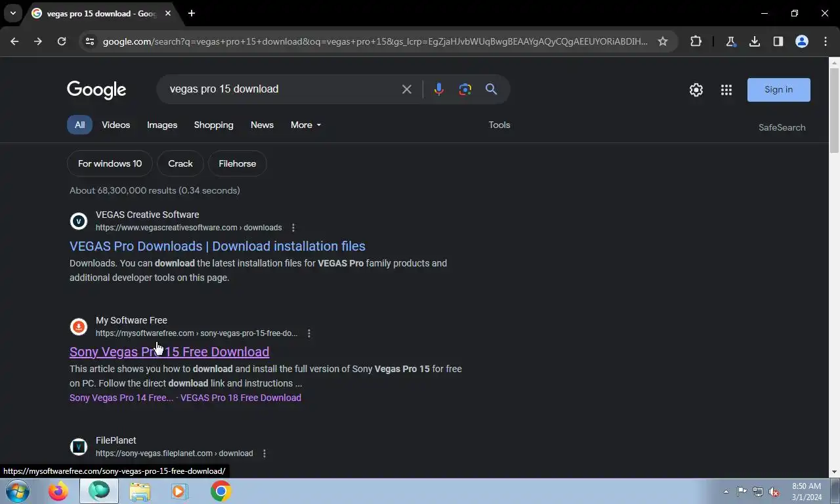840x504 pixels.
Task: Switch to Shopping results
Action: [x=214, y=125]
